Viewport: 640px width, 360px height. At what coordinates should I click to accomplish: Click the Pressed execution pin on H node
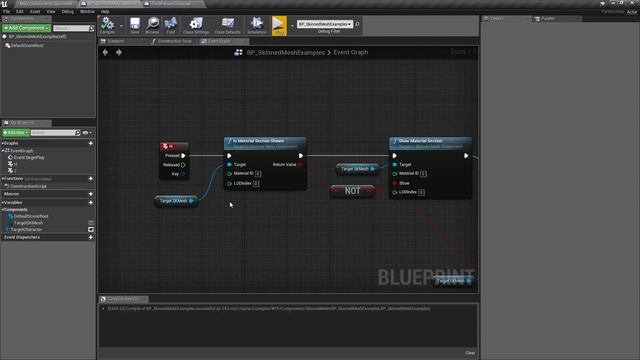pyautogui.click(x=183, y=156)
